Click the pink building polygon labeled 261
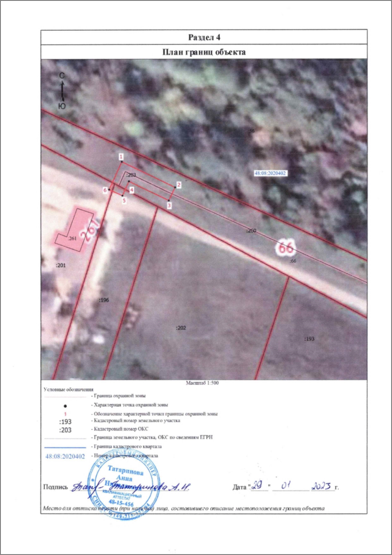 (73, 228)
